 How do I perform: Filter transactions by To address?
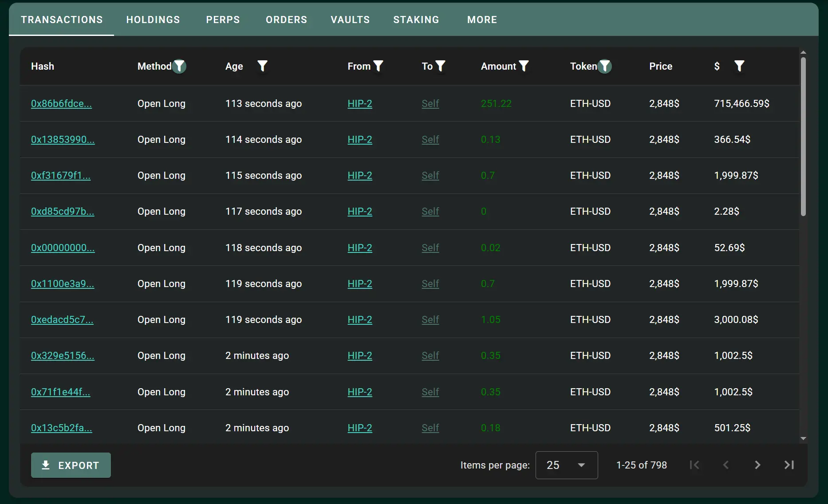click(x=440, y=66)
